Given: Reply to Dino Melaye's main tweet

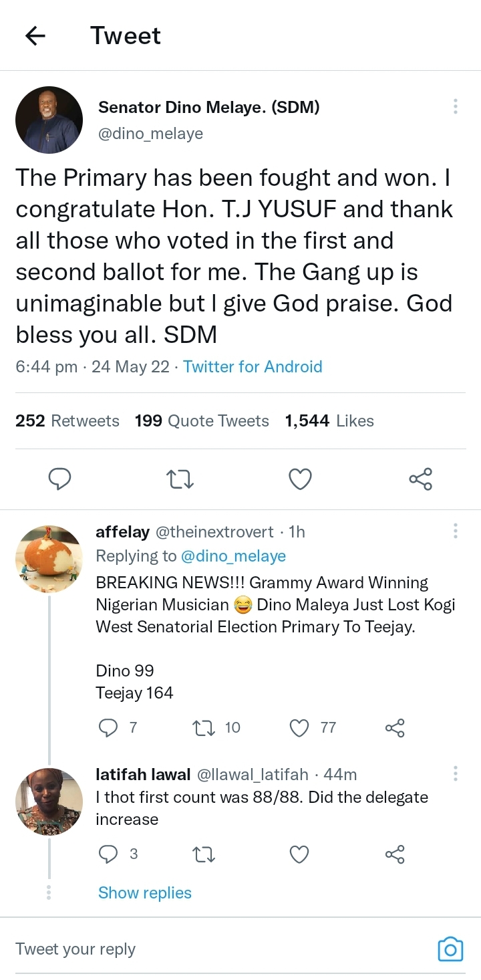Looking at the screenshot, I should [x=60, y=479].
